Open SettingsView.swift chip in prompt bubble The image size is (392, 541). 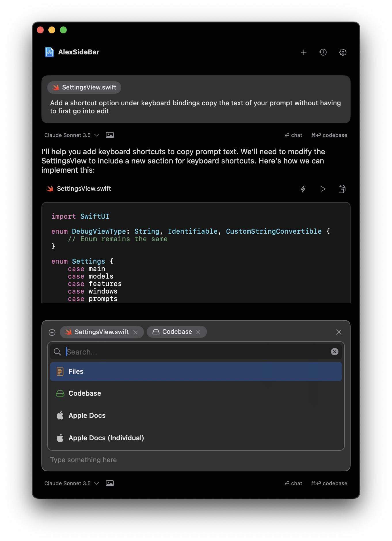click(x=84, y=87)
